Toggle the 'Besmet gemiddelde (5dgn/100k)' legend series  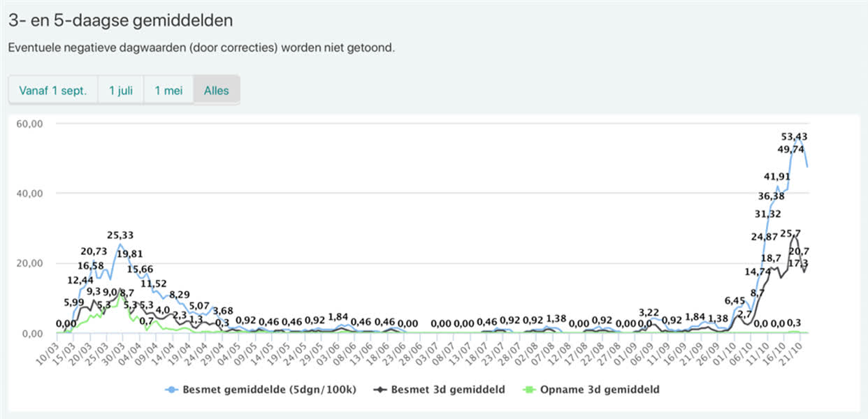click(x=269, y=390)
